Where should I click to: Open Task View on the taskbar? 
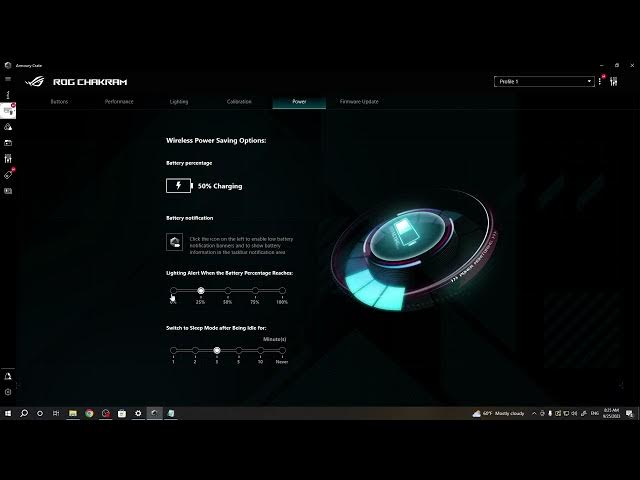(56, 413)
